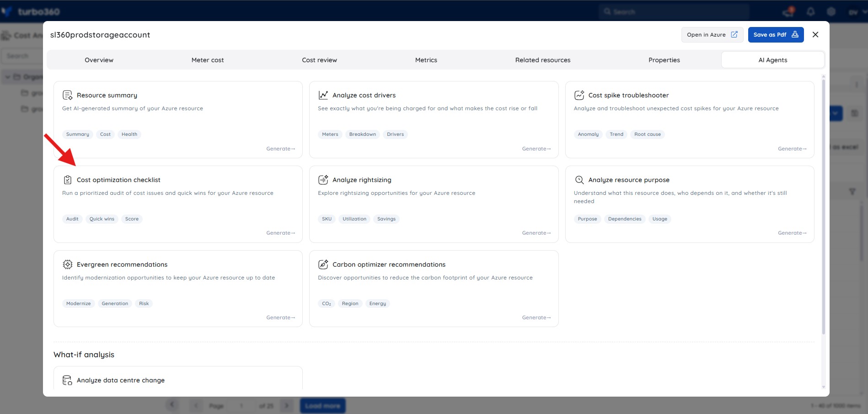Click the Anomaly tag

click(588, 134)
